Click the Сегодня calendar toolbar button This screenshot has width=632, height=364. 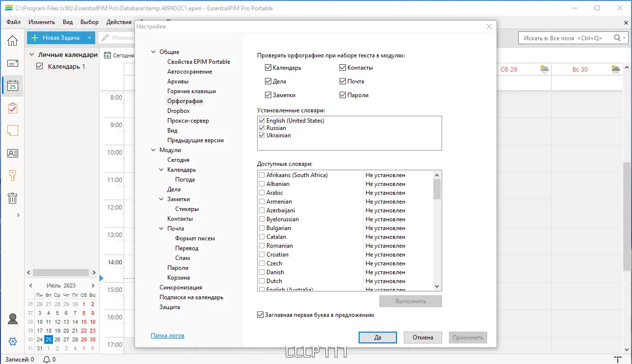click(x=119, y=55)
